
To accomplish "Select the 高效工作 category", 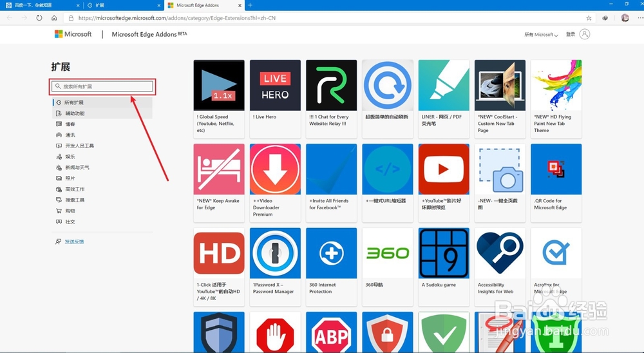I will [102, 189].
